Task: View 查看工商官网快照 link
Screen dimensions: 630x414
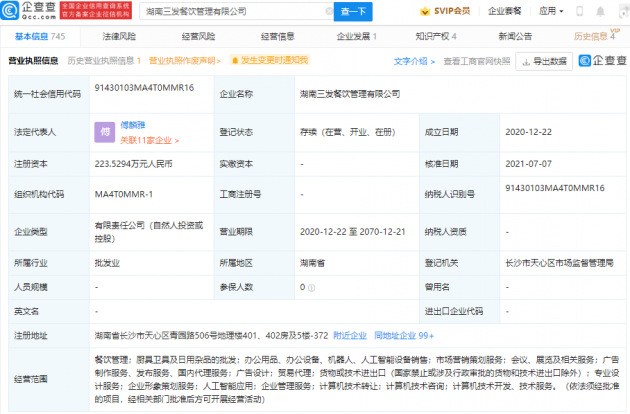Action: (477, 60)
